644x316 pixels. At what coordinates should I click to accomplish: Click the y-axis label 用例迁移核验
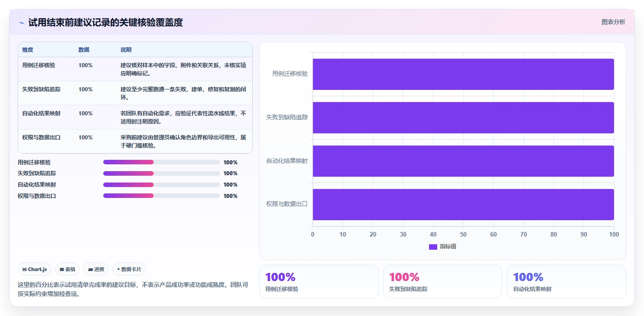click(x=290, y=74)
